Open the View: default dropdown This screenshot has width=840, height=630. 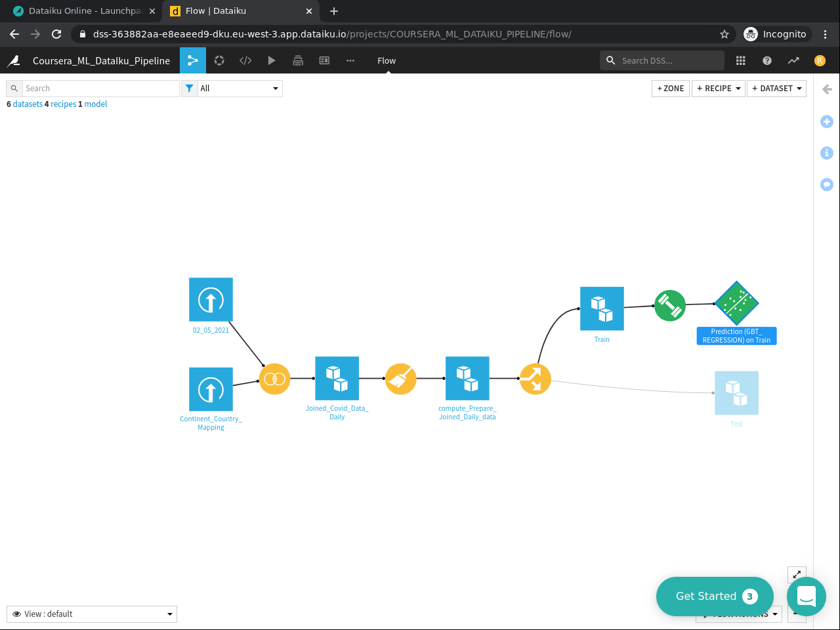tap(92, 614)
